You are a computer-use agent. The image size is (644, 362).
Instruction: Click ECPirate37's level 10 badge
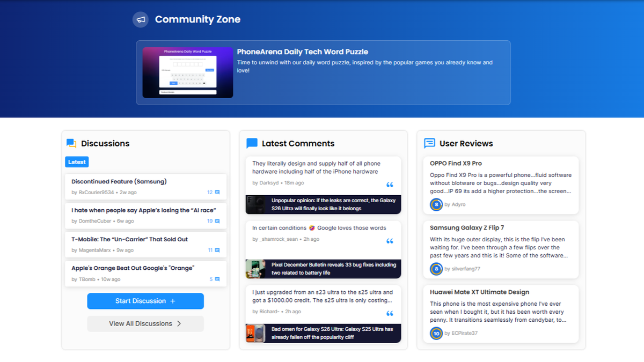(436, 333)
